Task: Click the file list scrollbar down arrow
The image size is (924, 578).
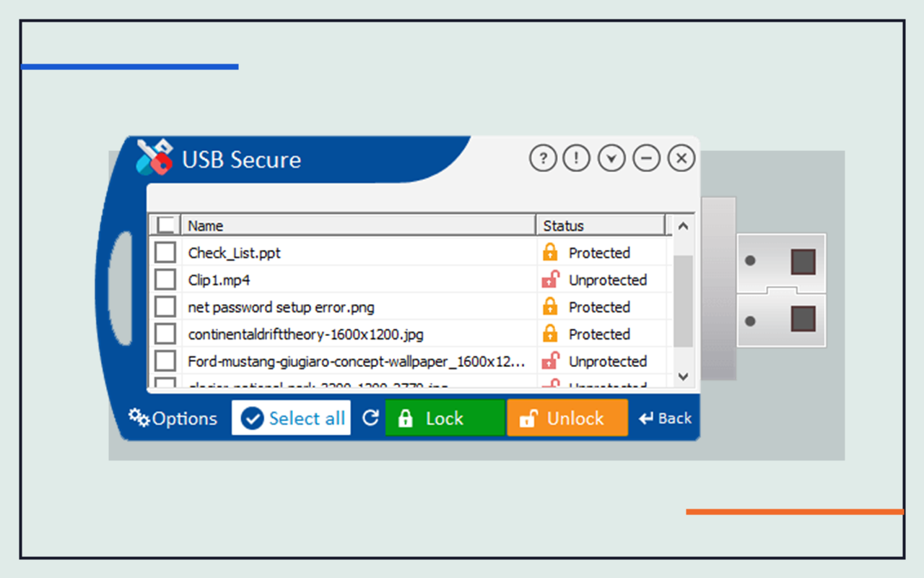Action: (x=684, y=376)
